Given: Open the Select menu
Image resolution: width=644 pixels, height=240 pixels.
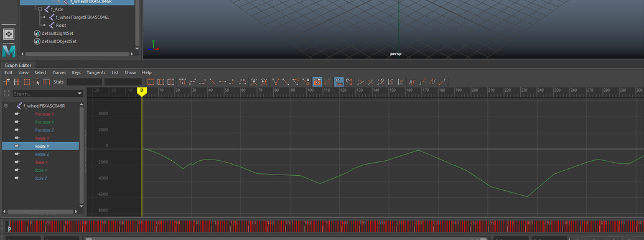Looking at the screenshot, I should point(40,73).
